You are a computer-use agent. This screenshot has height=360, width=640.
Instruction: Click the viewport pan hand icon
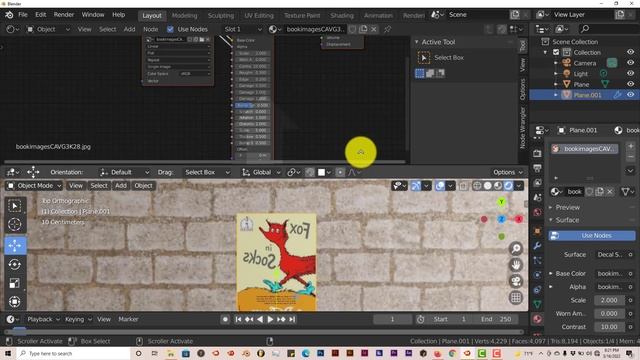click(x=516, y=265)
